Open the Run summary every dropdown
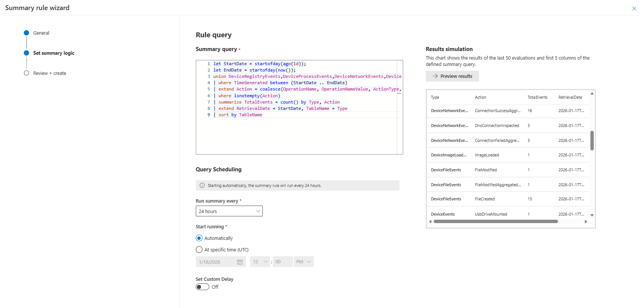Viewport: 644px width, 308px height. (229, 211)
